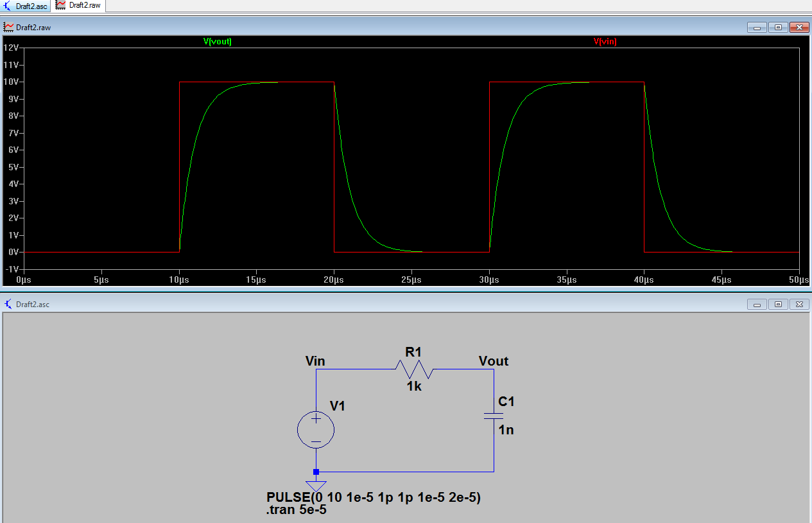Select the resistor R1 symbol

coord(415,369)
